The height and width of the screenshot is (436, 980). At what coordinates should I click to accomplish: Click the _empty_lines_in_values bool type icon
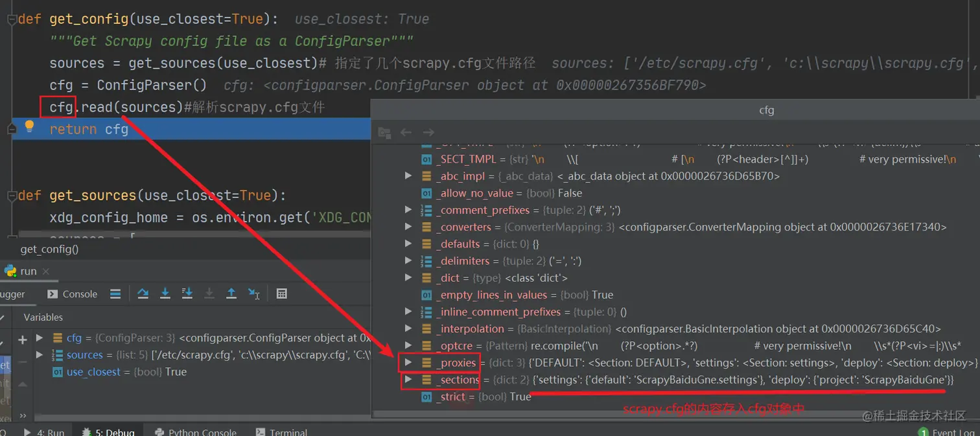[x=426, y=295]
